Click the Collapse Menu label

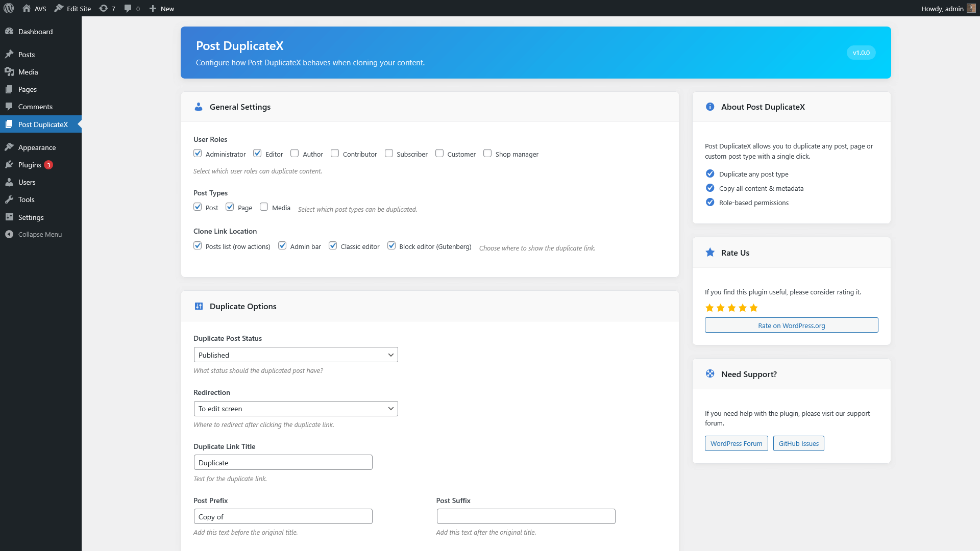click(x=40, y=234)
